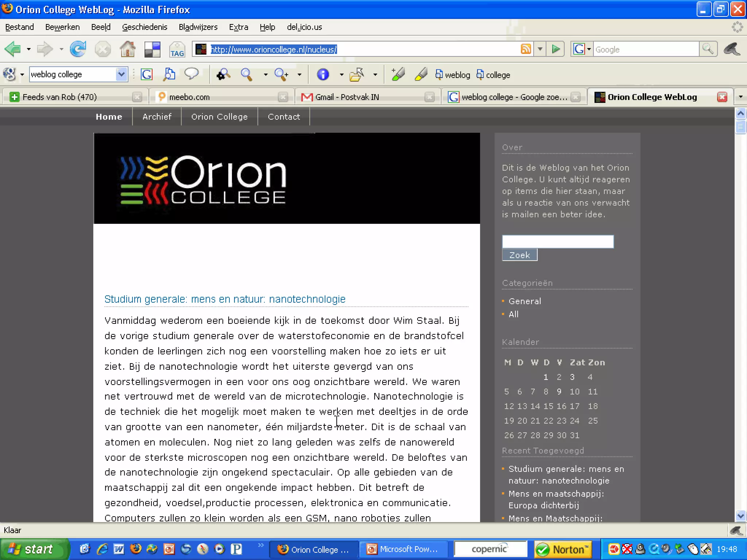Switch to the Gmail - Postvak IN tab

[x=347, y=97]
